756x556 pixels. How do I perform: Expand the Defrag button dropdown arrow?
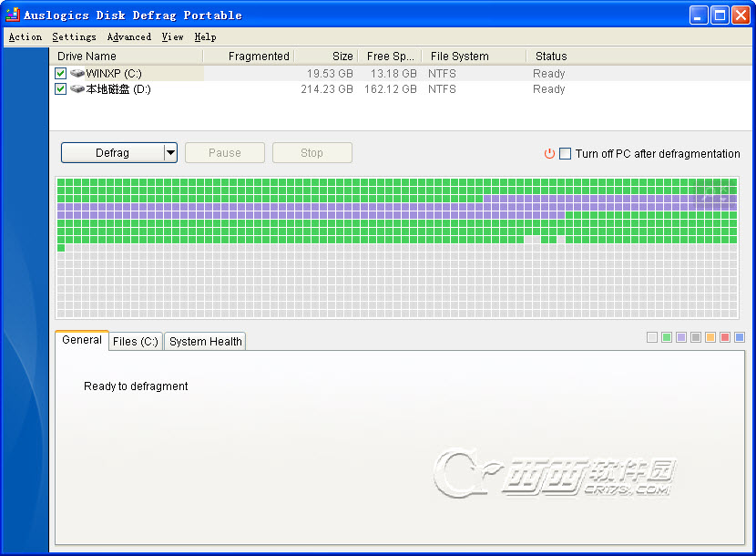click(x=170, y=153)
